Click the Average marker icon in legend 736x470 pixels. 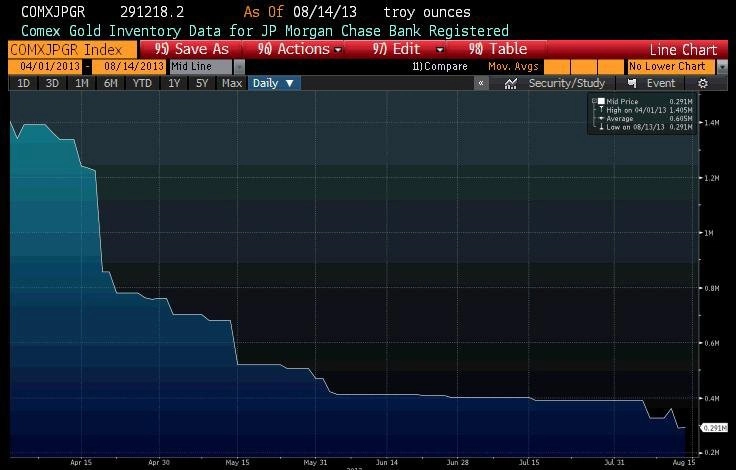(601, 119)
